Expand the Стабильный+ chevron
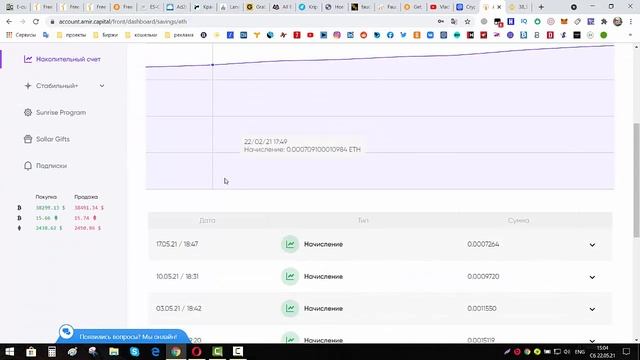640x360 pixels. [x=102, y=86]
